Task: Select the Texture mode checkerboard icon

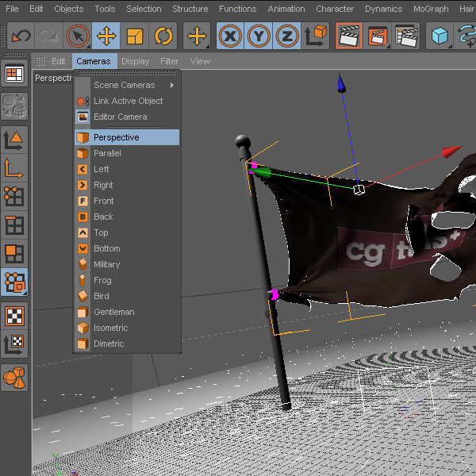Action: pyautogui.click(x=14, y=316)
